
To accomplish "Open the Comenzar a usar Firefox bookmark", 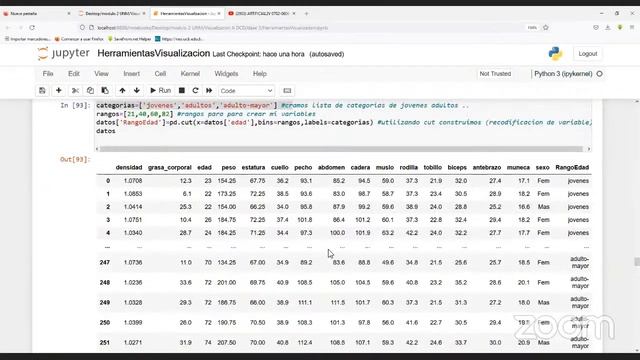I will [x=79, y=39].
